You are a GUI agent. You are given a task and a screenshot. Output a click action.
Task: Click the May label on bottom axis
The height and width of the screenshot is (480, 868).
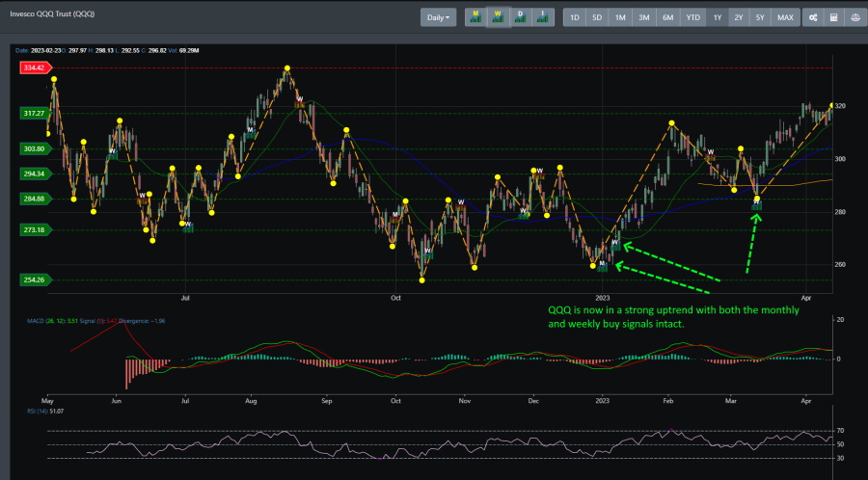pos(47,401)
